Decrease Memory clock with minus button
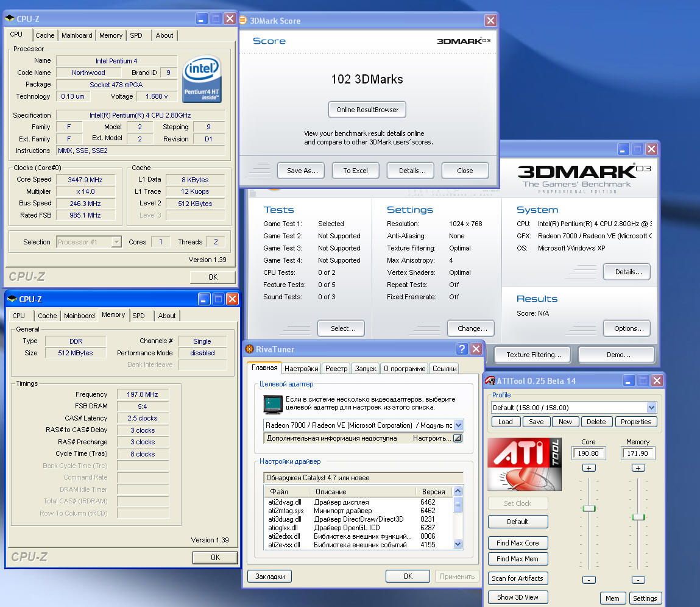 tap(638, 580)
